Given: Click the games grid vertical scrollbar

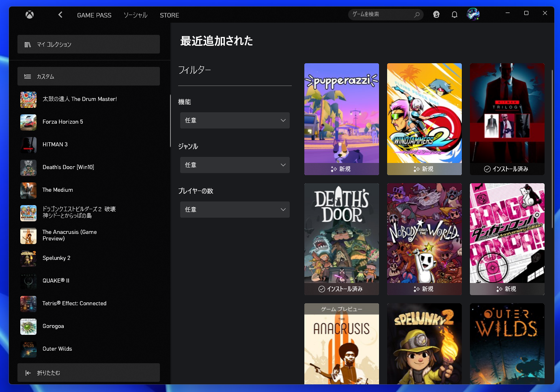Looking at the screenshot, I should tap(552, 149).
